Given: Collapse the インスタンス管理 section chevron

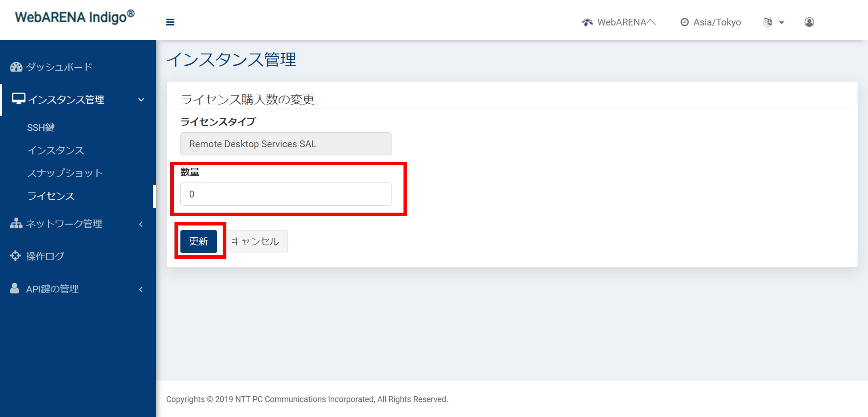Looking at the screenshot, I should [x=141, y=100].
